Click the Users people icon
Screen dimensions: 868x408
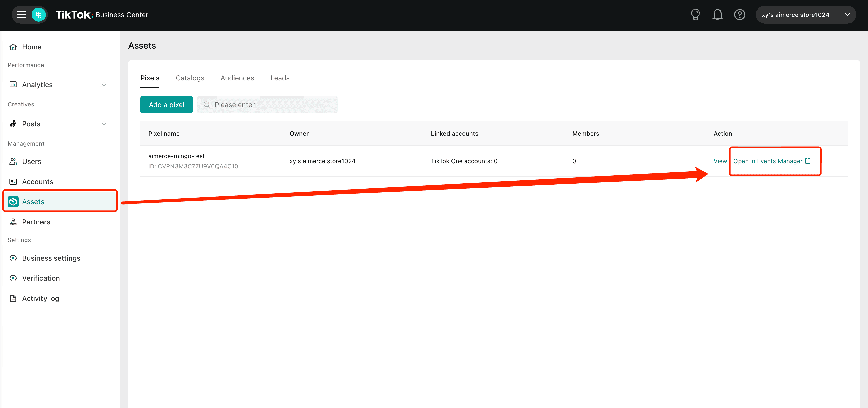pos(13,161)
